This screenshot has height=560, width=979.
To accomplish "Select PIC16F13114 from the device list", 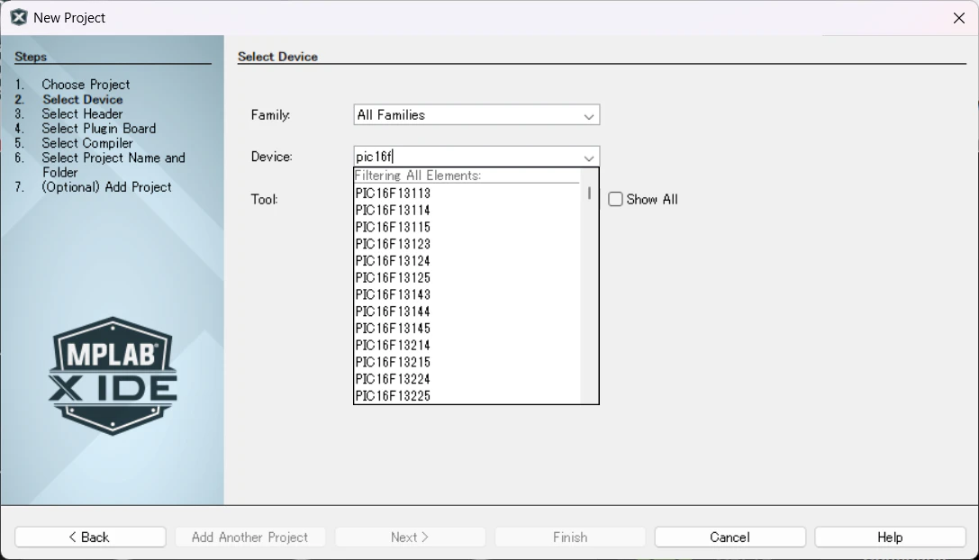I will coord(467,211).
